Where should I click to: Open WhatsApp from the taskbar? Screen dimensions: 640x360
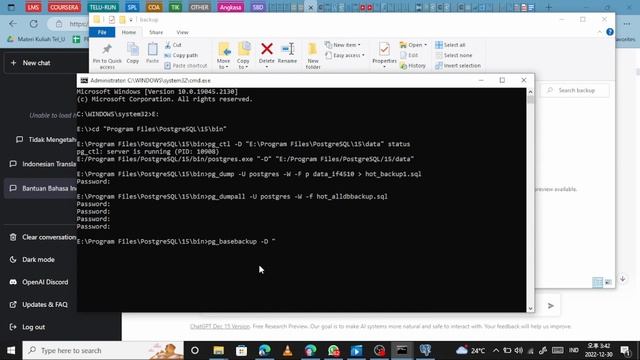(333, 350)
